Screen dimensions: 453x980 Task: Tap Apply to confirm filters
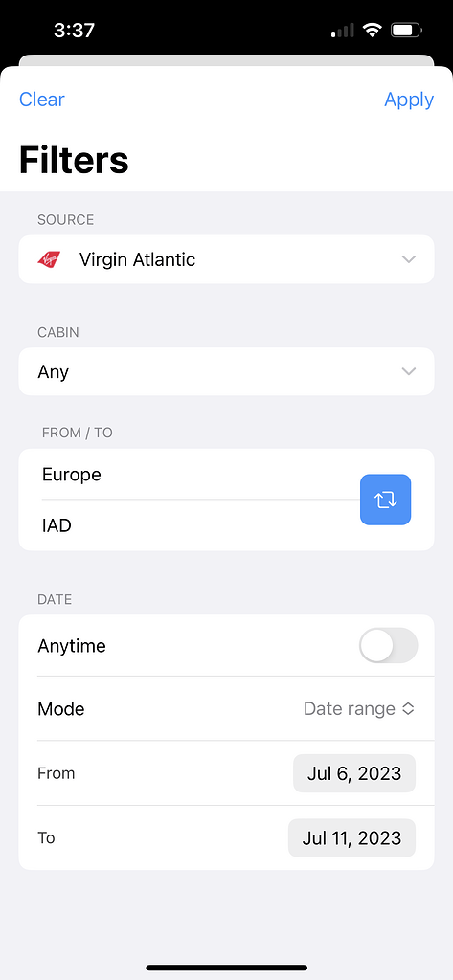pos(409,100)
